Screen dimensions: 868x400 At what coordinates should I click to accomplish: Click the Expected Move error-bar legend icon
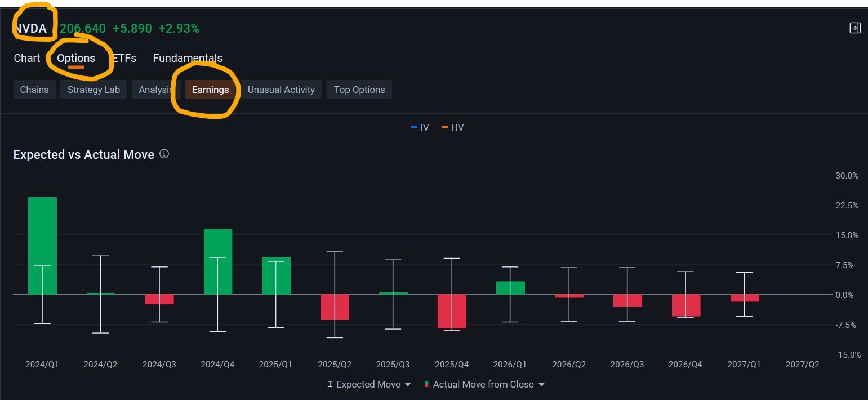point(330,384)
